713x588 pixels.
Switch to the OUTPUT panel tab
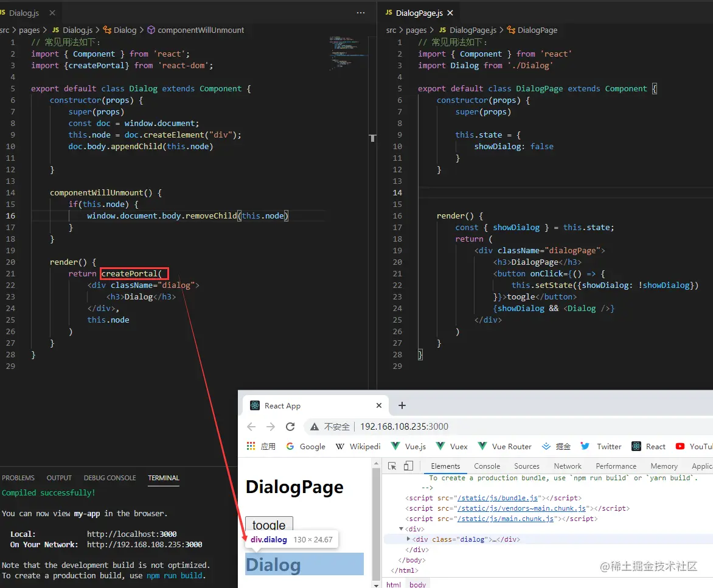[x=59, y=478]
